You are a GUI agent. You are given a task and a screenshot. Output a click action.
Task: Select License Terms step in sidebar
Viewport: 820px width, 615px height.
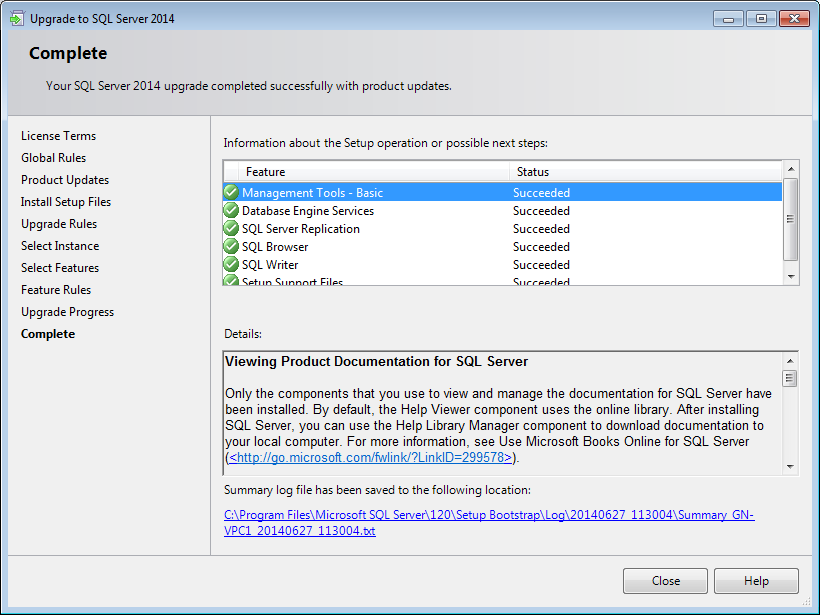[x=59, y=136]
